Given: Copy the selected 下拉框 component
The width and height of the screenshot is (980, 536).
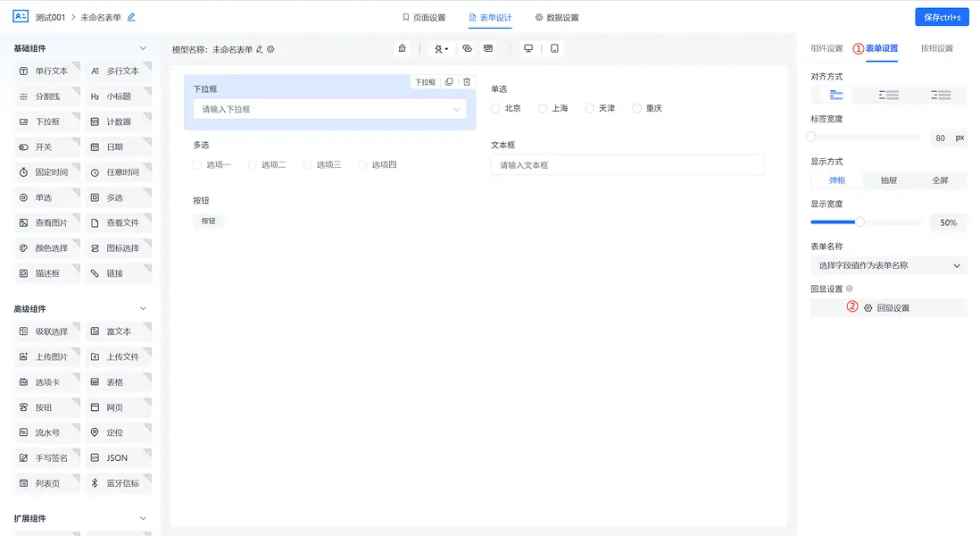Looking at the screenshot, I should pos(449,82).
